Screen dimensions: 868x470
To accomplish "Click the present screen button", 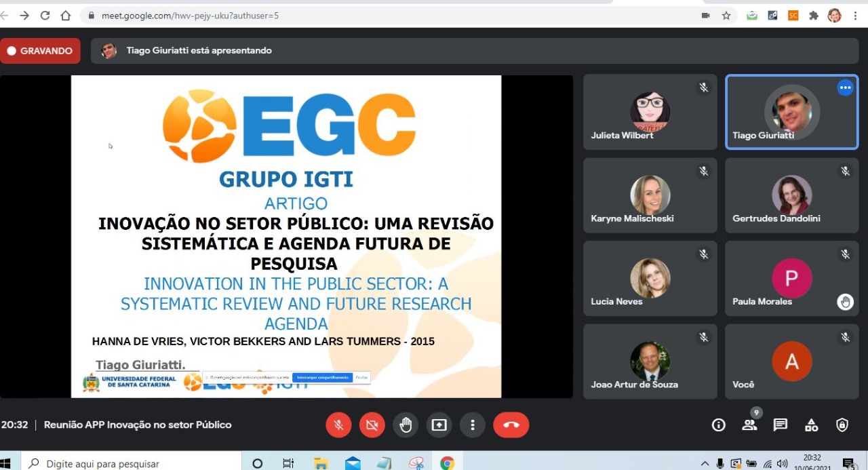I will (x=439, y=425).
